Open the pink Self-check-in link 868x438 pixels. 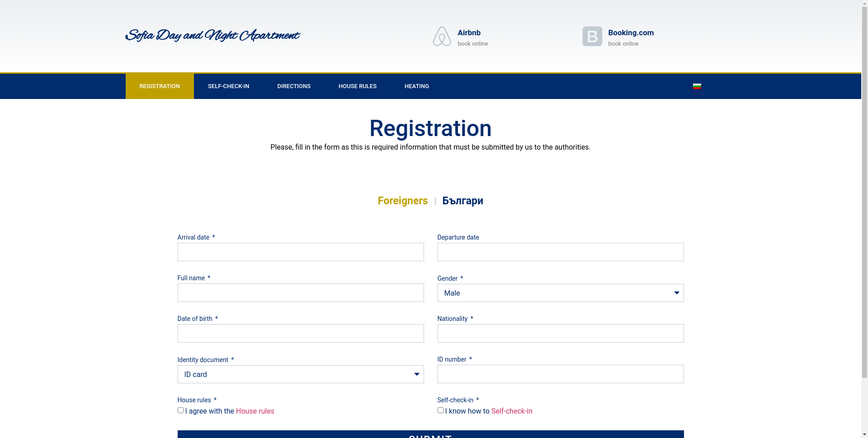tap(512, 411)
